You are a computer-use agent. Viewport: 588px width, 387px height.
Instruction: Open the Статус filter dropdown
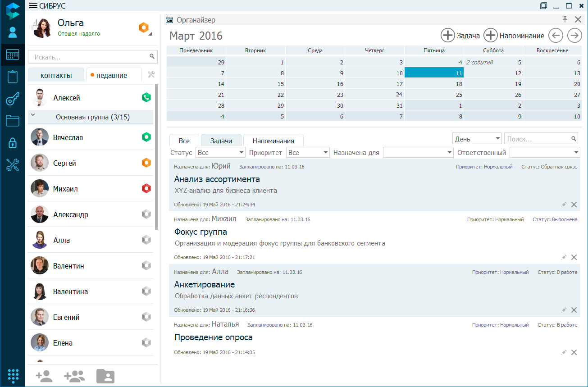(220, 153)
